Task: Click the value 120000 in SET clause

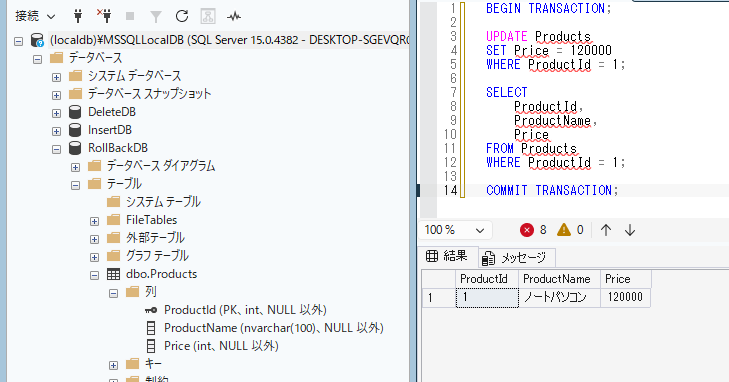Action: (x=591, y=50)
